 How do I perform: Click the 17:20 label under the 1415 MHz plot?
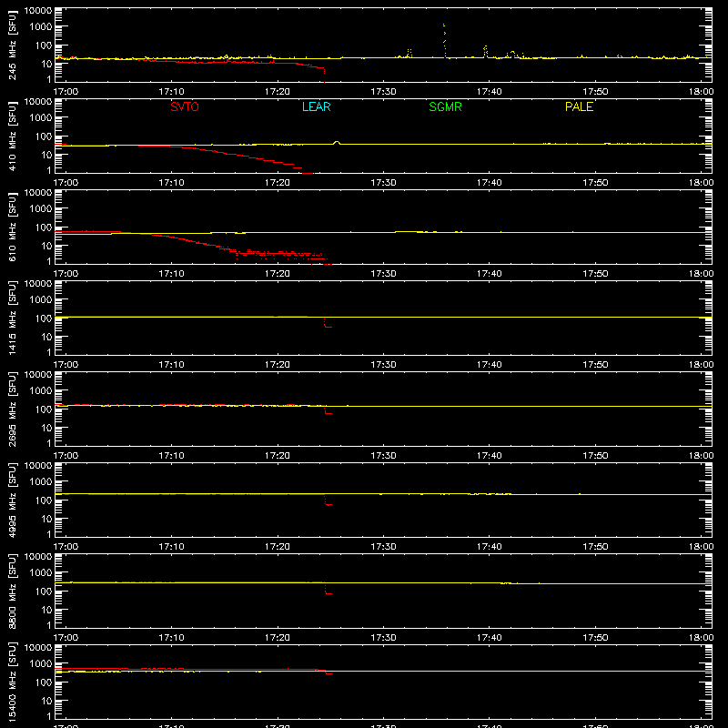click(x=278, y=365)
